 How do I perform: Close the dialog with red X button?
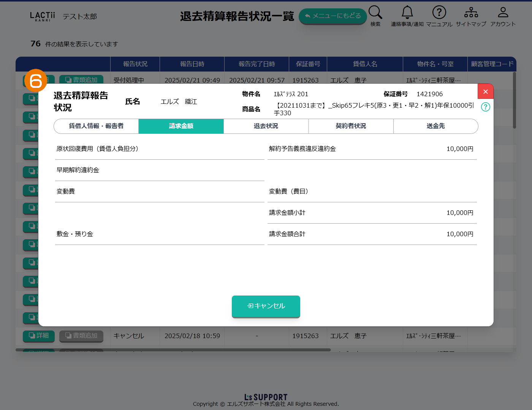click(485, 92)
